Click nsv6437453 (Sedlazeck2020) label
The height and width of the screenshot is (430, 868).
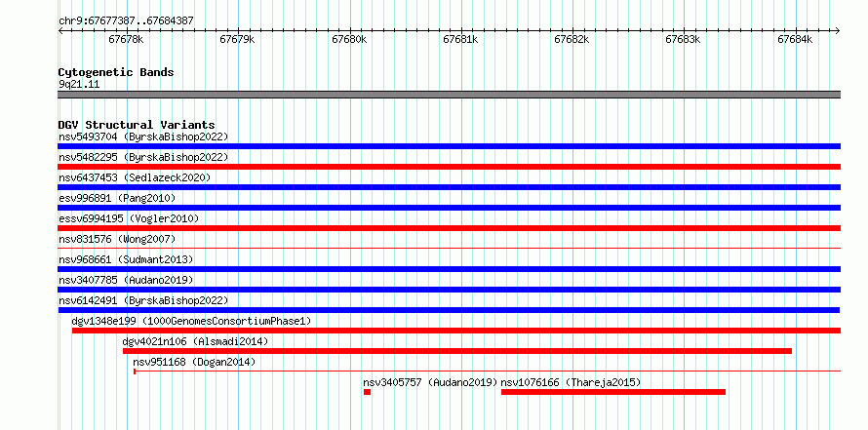click(135, 177)
